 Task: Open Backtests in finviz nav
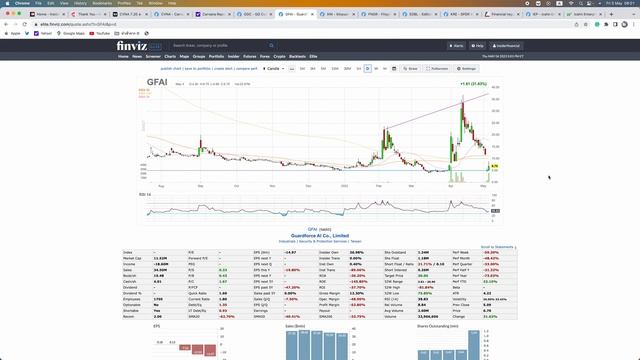[297, 56]
